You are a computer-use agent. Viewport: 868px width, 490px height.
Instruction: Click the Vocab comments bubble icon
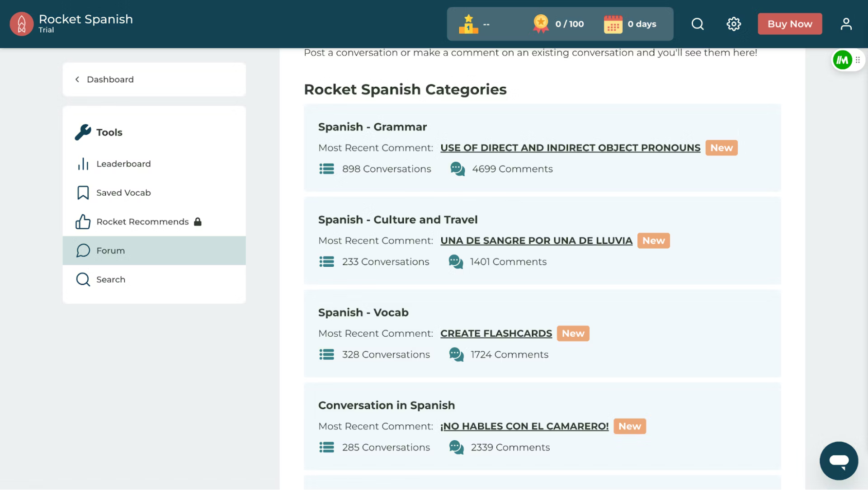(x=456, y=354)
